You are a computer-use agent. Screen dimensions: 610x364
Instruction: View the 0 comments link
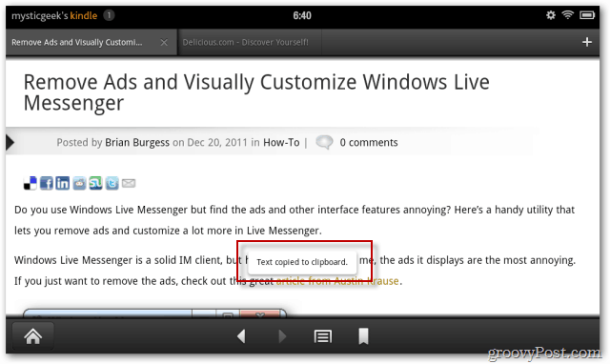369,142
